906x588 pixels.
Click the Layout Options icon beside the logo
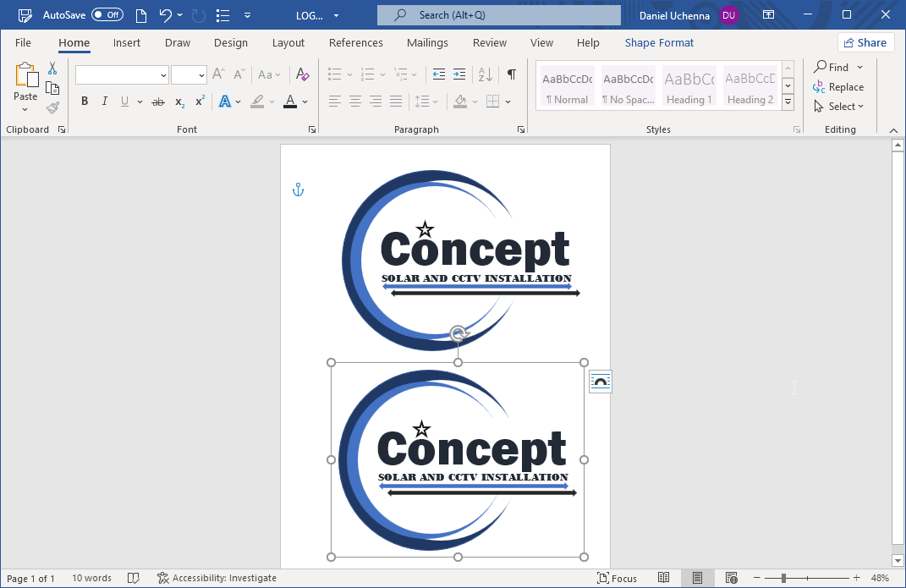click(600, 382)
